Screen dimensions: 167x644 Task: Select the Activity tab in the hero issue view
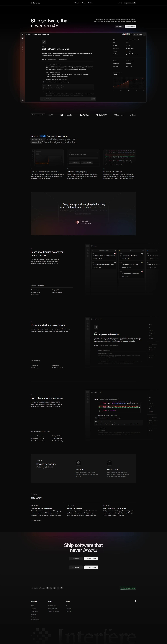tap(44, 60)
